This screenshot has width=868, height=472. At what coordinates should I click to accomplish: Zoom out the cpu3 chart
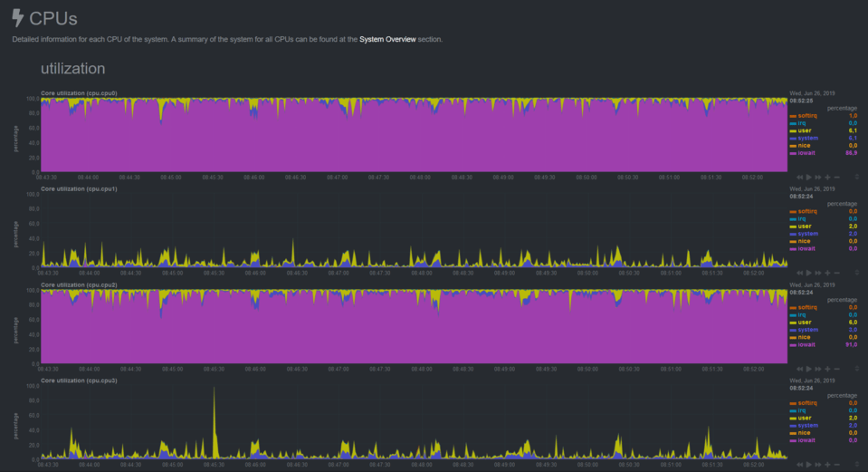(x=837, y=465)
